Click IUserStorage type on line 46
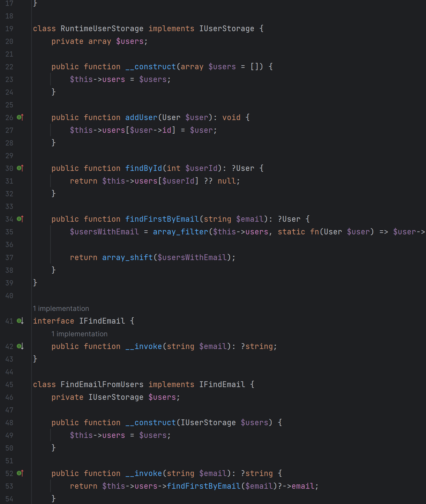This screenshot has height=504, width=426. [x=116, y=397]
